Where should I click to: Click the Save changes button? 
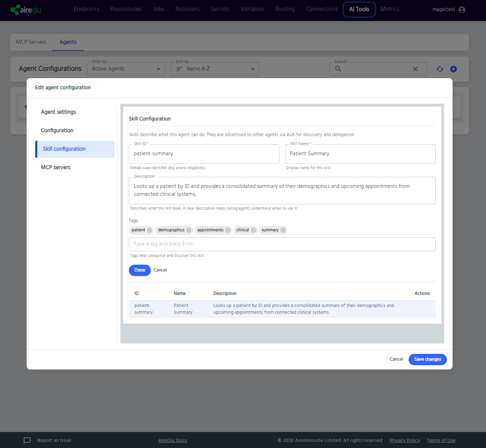pos(427,359)
